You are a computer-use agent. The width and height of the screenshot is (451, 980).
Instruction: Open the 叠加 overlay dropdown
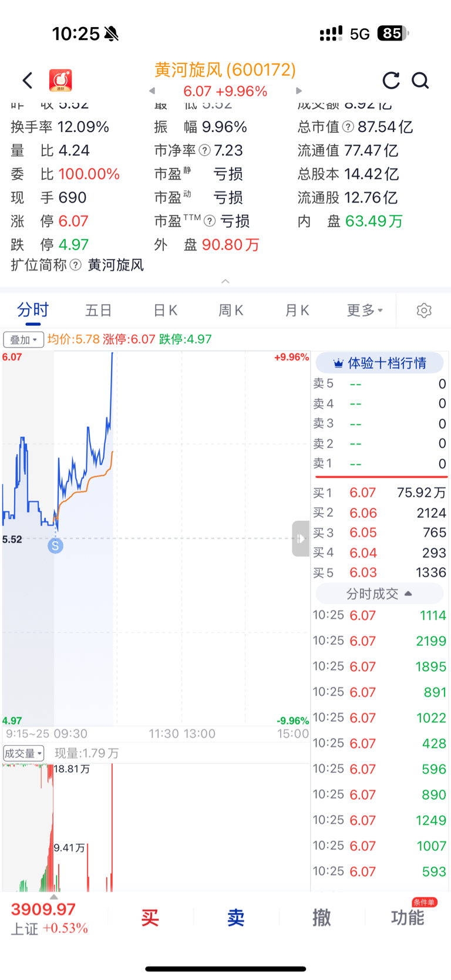tap(23, 339)
